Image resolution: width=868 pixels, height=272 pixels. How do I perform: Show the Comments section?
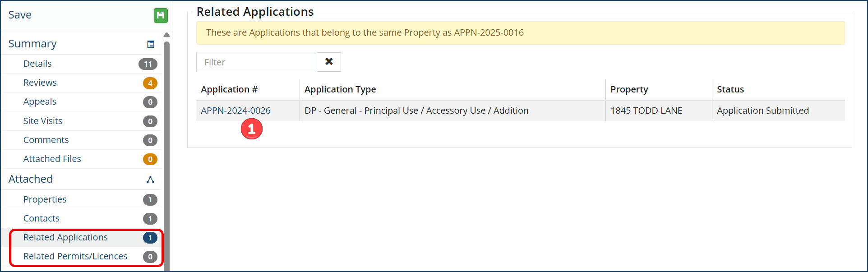46,140
